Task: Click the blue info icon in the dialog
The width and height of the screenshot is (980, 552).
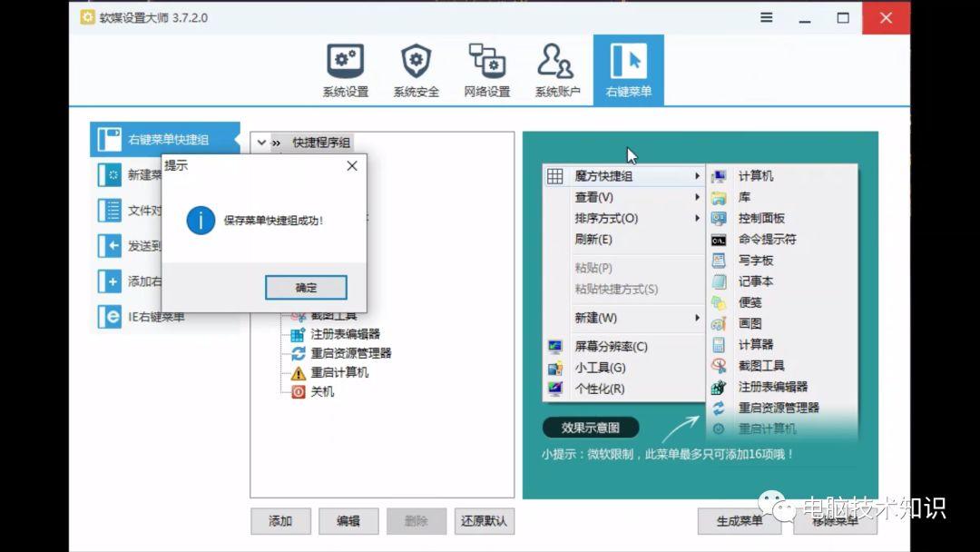Action: (x=201, y=220)
